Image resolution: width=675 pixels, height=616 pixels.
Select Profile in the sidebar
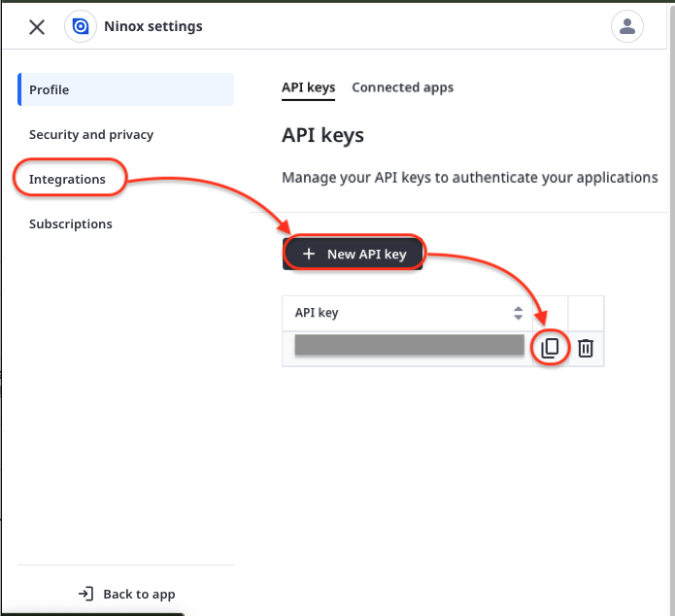125,89
